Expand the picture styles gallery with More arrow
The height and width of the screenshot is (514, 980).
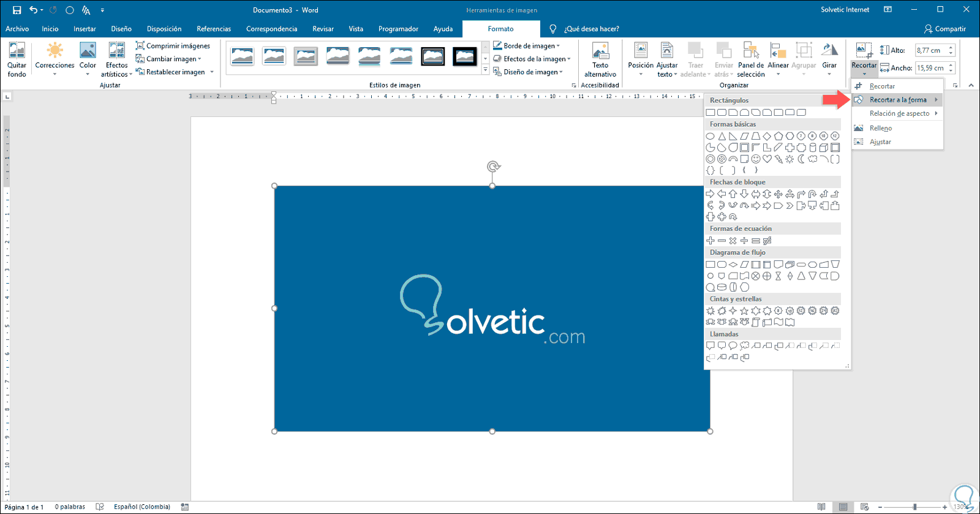[x=486, y=71]
